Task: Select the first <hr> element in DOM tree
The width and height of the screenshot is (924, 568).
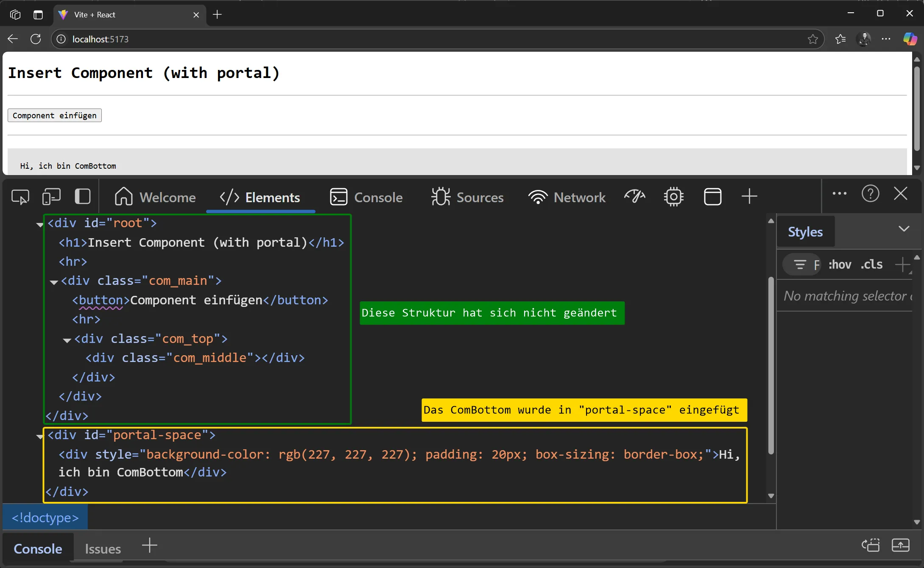Action: (x=73, y=262)
